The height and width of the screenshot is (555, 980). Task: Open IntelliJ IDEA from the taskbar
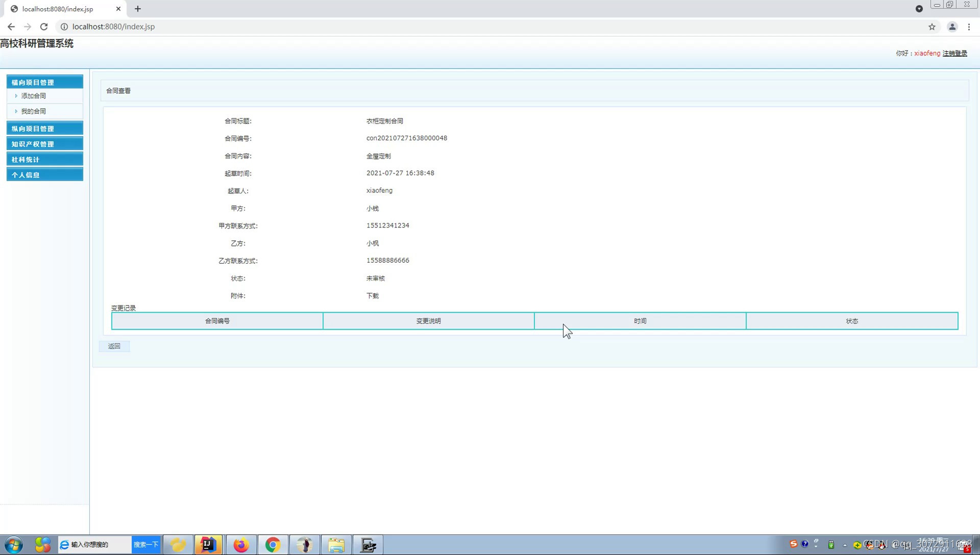coord(208,545)
